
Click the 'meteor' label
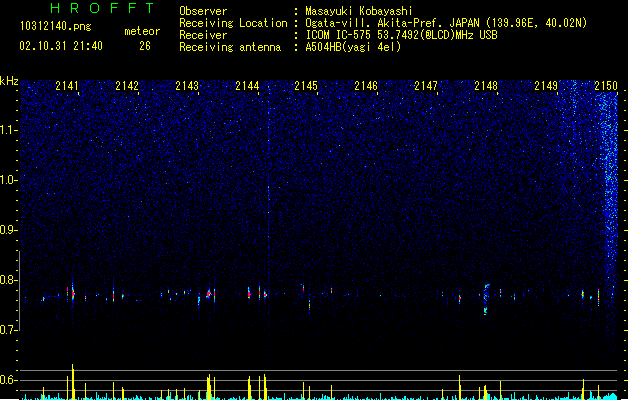[x=142, y=31]
